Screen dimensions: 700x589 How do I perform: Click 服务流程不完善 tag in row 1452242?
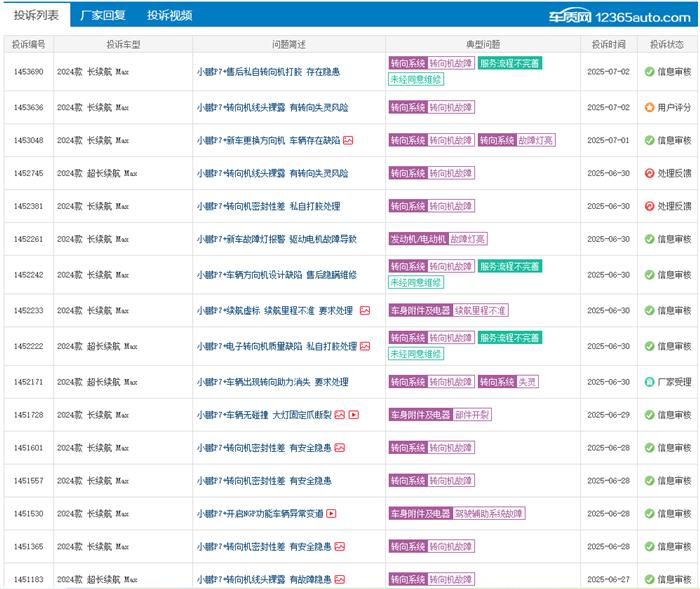tap(509, 267)
